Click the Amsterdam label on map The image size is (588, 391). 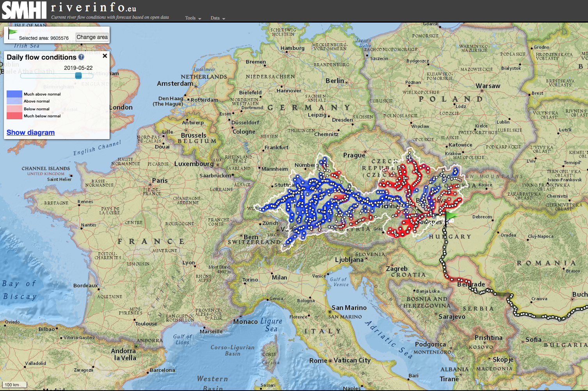175,83
